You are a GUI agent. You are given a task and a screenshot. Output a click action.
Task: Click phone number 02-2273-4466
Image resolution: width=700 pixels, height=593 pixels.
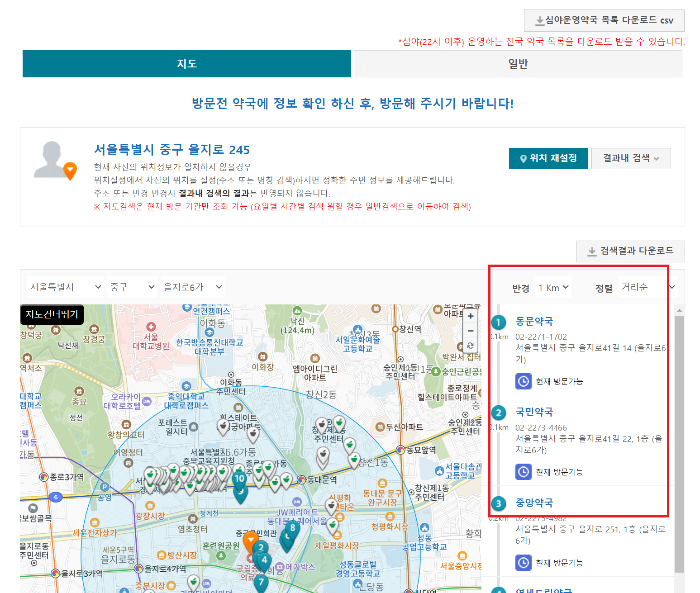pos(541,428)
